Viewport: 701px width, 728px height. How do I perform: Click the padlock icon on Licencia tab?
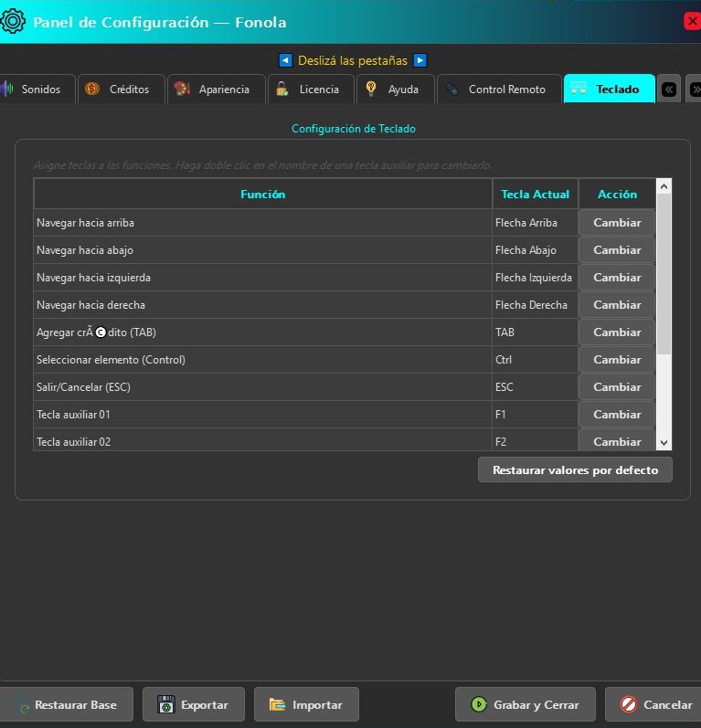click(282, 89)
